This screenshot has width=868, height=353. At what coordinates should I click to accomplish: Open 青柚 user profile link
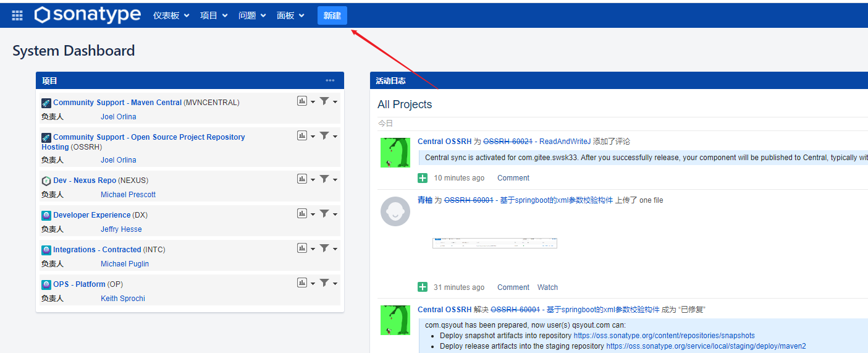coord(425,200)
